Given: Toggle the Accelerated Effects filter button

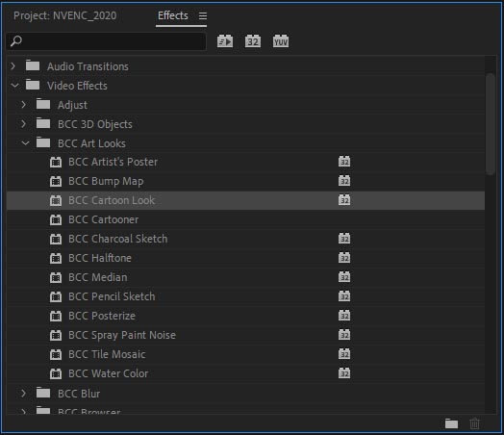Looking at the screenshot, I should pos(225,41).
